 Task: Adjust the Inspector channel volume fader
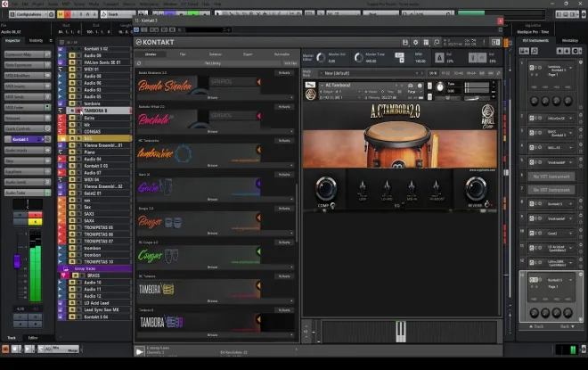coord(17,261)
